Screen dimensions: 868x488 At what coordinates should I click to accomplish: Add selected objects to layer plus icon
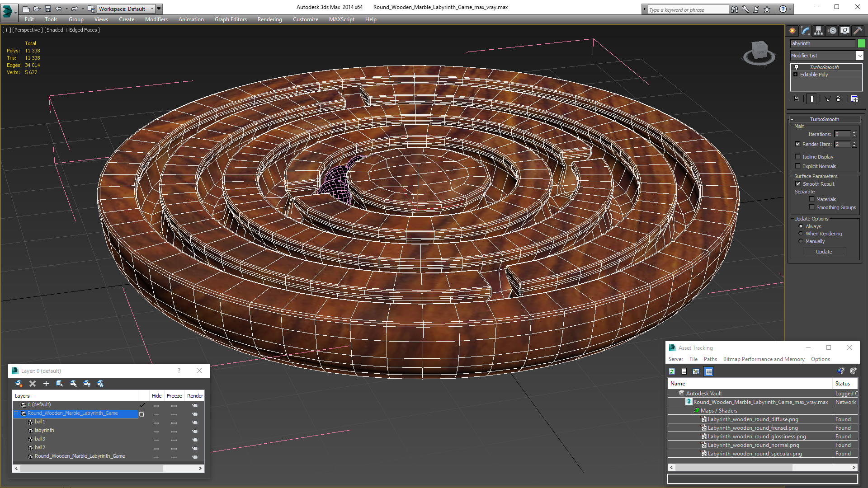(x=46, y=384)
